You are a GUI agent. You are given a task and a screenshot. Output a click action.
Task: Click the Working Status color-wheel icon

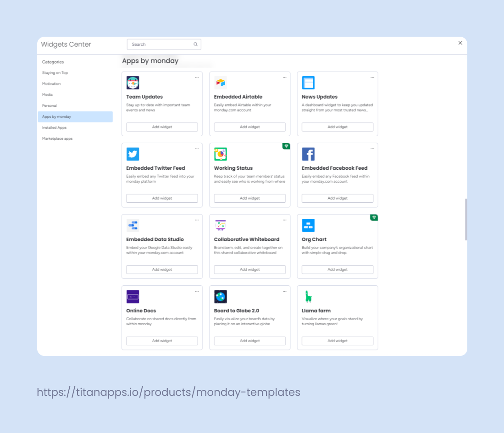click(x=220, y=154)
